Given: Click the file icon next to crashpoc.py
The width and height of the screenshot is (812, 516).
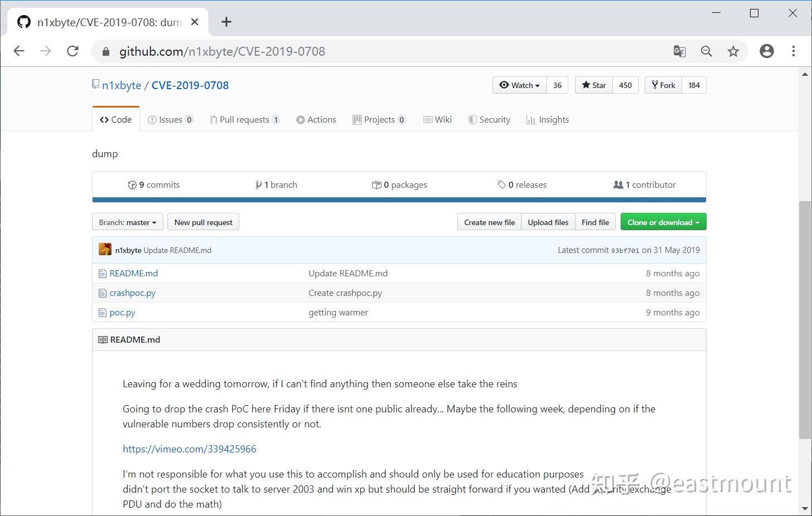Looking at the screenshot, I should coord(102,293).
